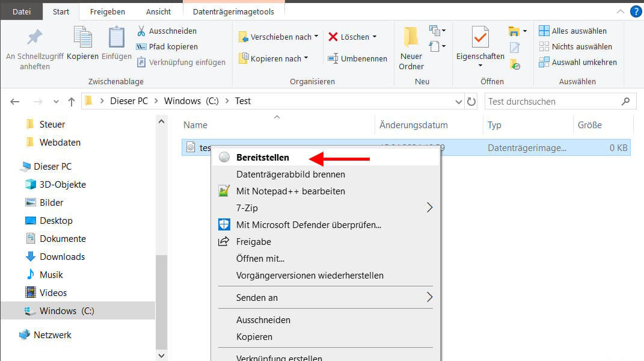Click Alles auswählen in ribbon
Screen dimensions: 644x361
coord(572,31)
